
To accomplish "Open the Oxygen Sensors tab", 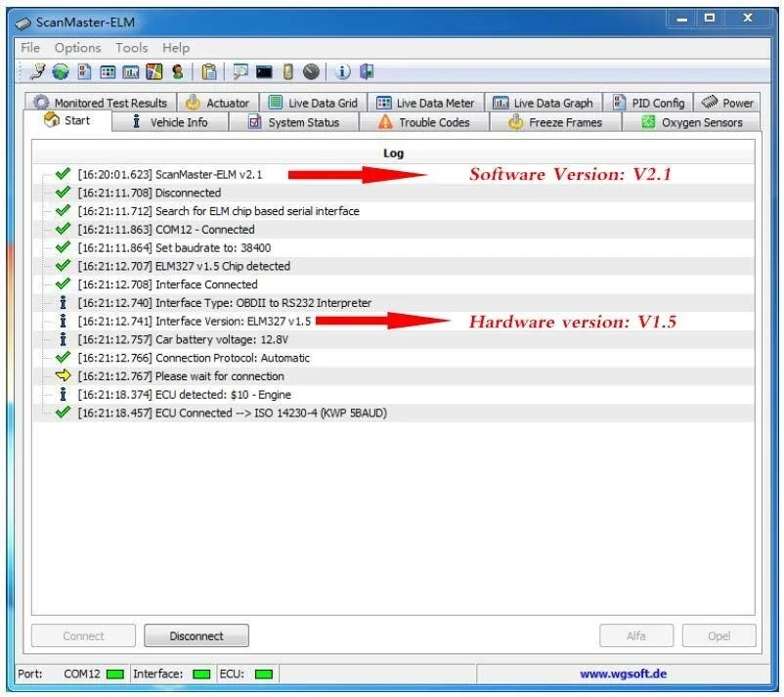I will [691, 122].
